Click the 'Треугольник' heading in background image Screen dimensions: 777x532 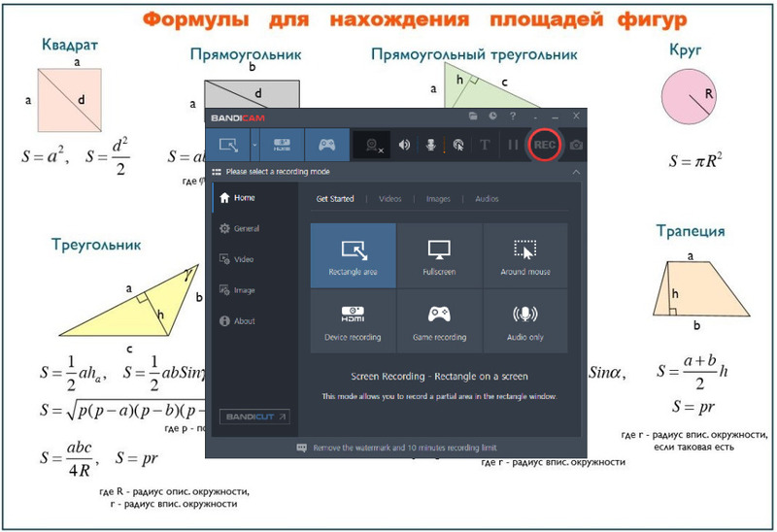[96, 245]
